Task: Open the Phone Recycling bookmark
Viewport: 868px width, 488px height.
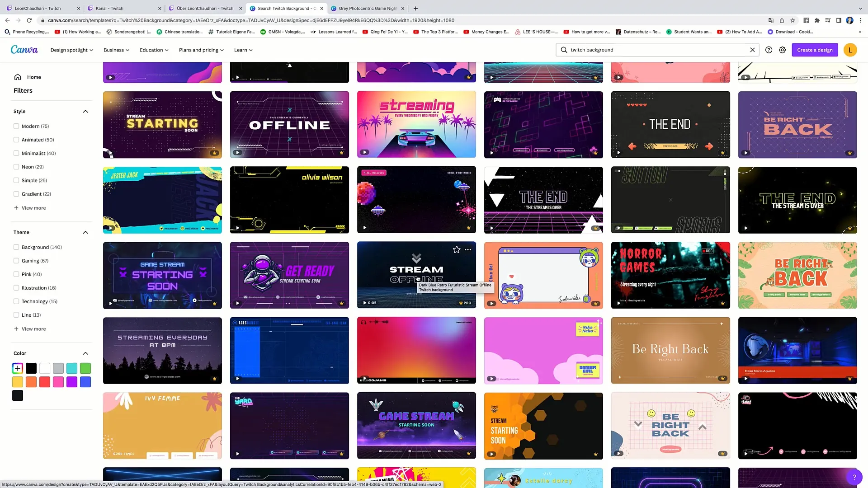Action: click(26, 32)
